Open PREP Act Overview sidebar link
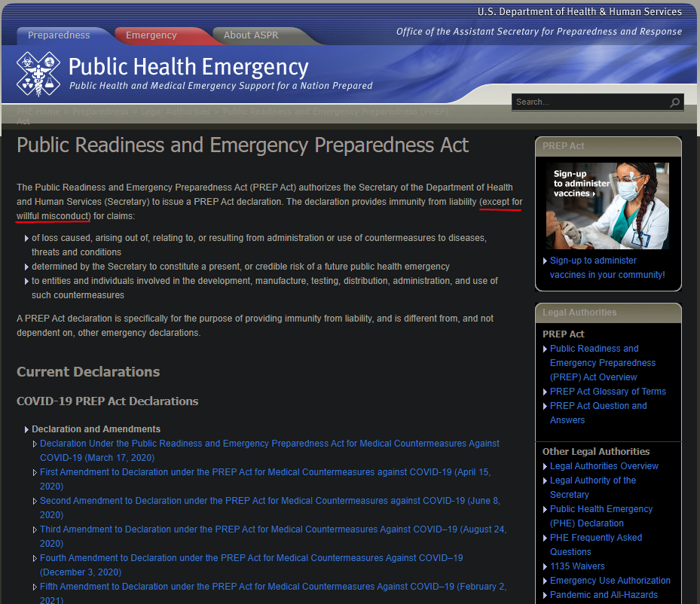 [603, 363]
